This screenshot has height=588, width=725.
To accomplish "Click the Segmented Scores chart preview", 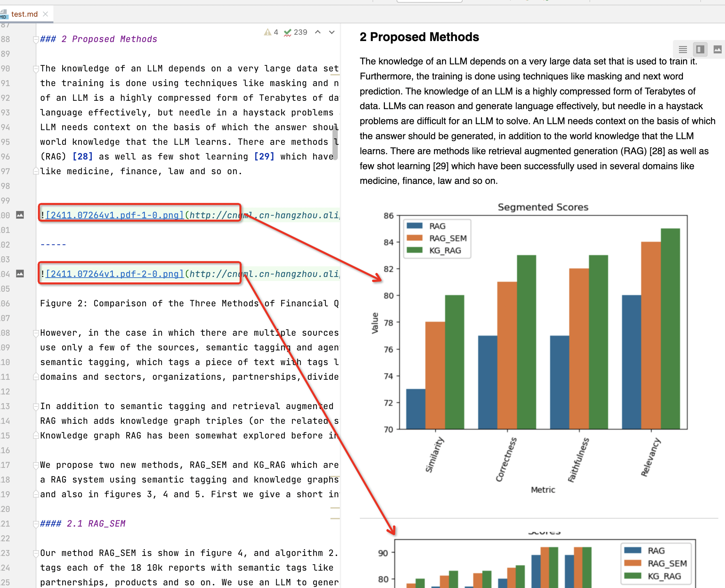I will (x=542, y=322).
